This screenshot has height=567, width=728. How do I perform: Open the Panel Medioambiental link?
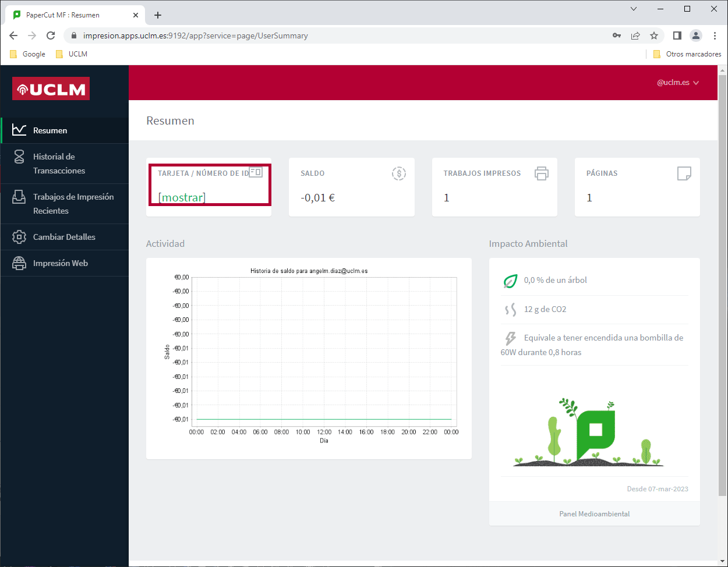(x=595, y=514)
